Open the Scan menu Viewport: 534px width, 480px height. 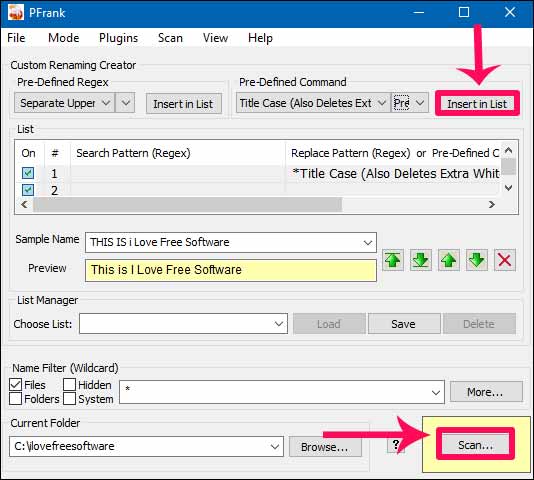pyautogui.click(x=170, y=38)
